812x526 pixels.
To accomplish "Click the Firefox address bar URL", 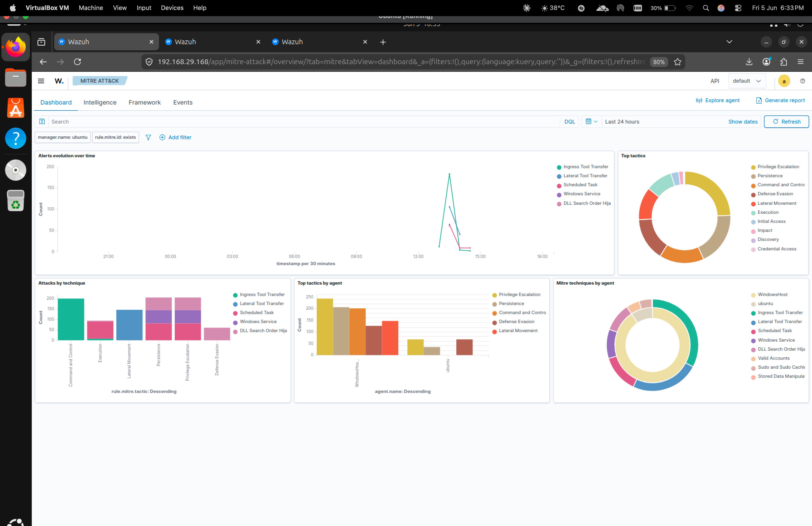I will click(401, 62).
